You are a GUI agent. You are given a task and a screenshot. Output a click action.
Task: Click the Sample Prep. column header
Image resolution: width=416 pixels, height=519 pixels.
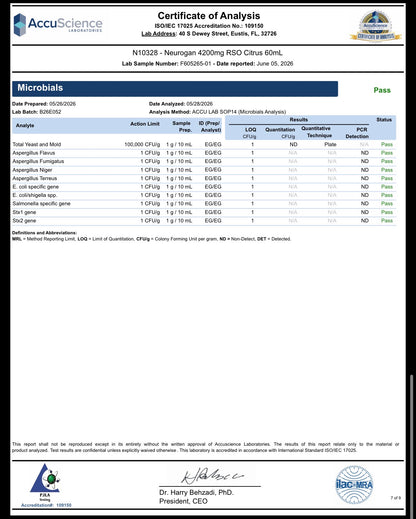tap(182, 126)
